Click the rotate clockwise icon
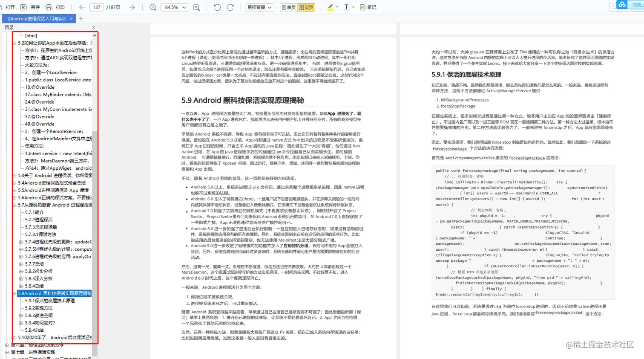644x359 pixels. pyautogui.click(x=230, y=7)
